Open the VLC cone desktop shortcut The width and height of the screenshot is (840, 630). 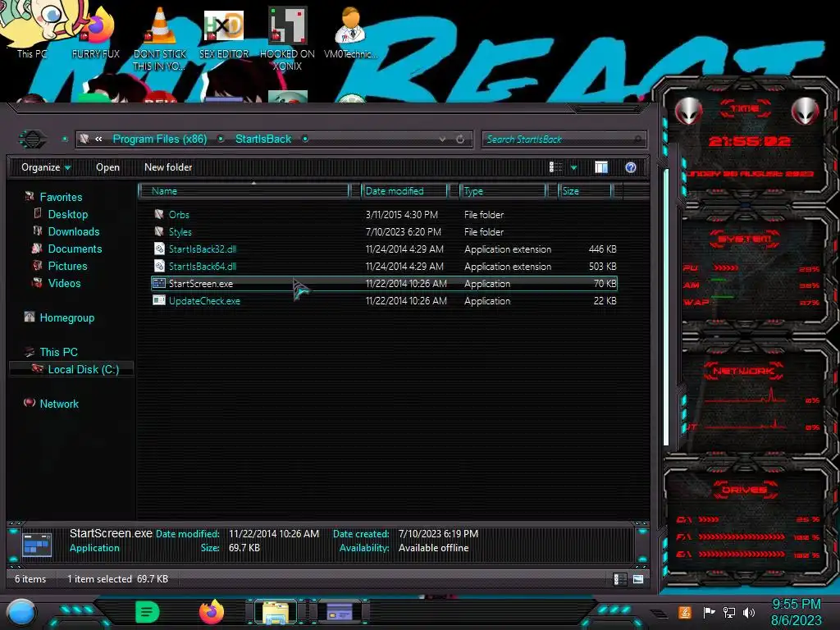[x=160, y=38]
